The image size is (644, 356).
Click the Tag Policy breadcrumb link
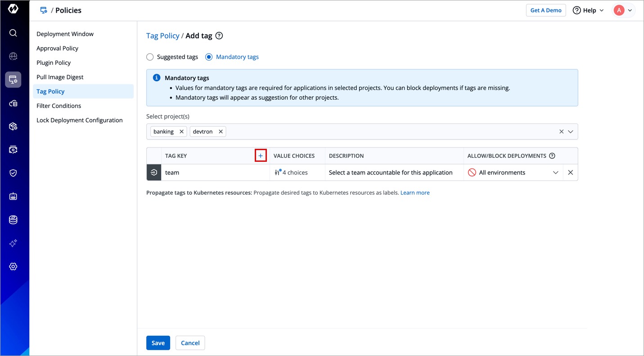point(162,36)
